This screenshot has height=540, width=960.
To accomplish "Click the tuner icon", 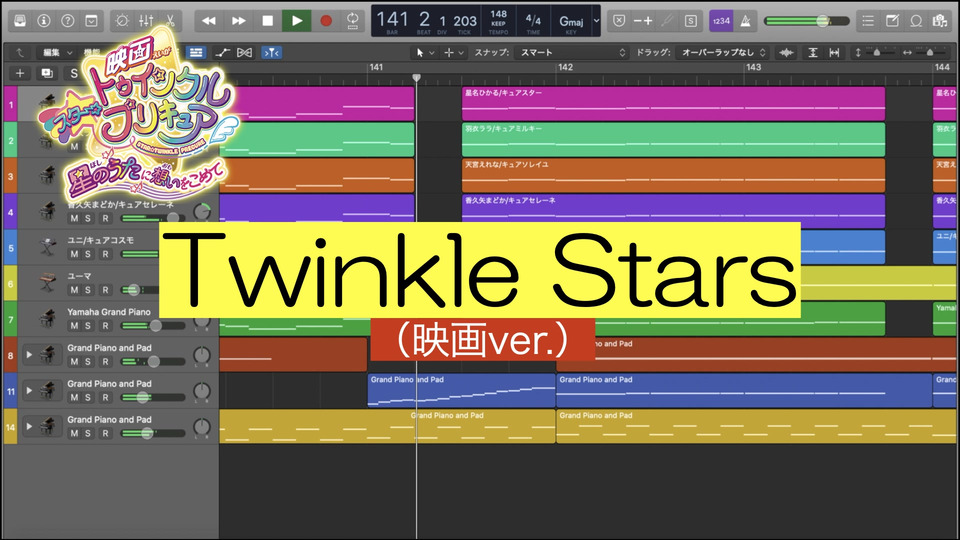I will (x=667, y=21).
